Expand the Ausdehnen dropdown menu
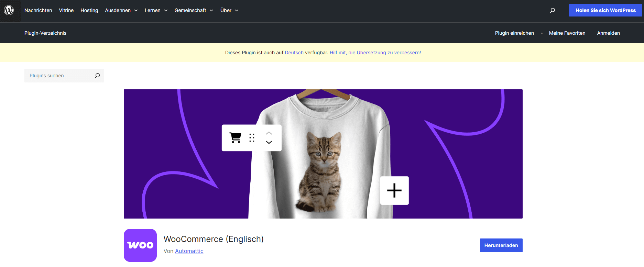 point(121,10)
